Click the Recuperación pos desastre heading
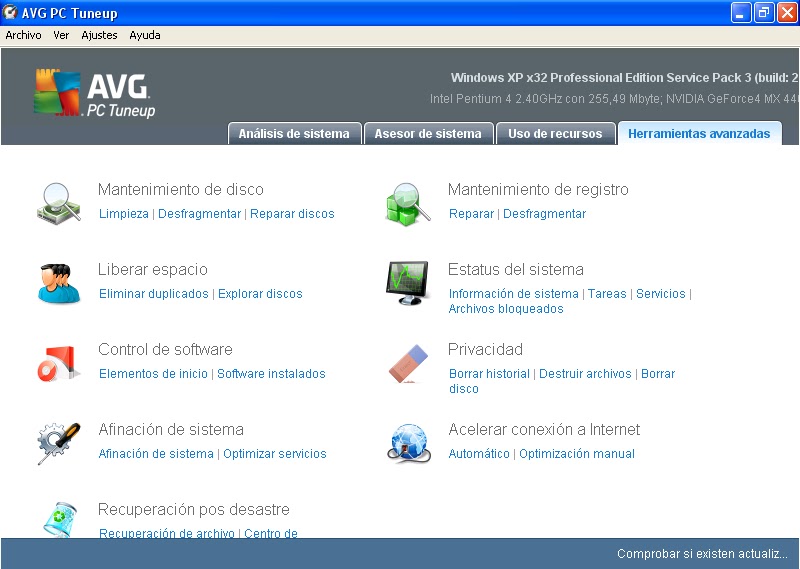 (194, 509)
